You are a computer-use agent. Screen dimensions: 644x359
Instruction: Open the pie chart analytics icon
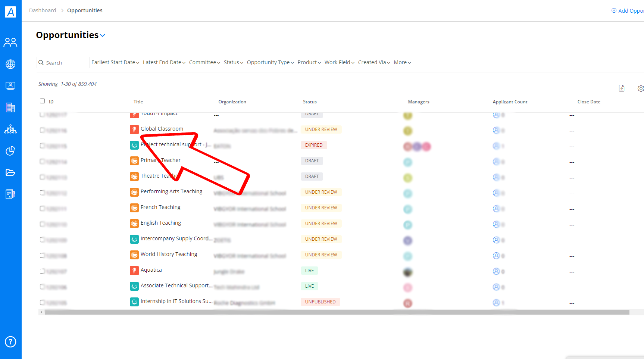10,151
